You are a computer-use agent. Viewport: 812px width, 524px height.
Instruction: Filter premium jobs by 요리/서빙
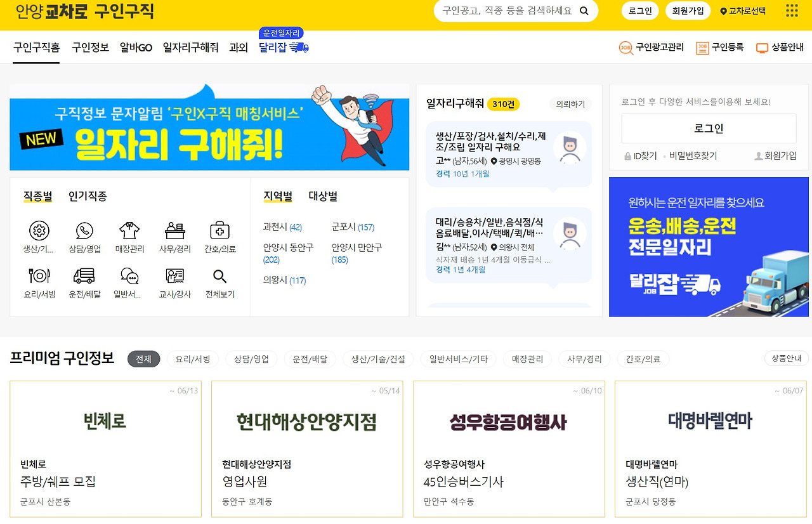coord(193,359)
